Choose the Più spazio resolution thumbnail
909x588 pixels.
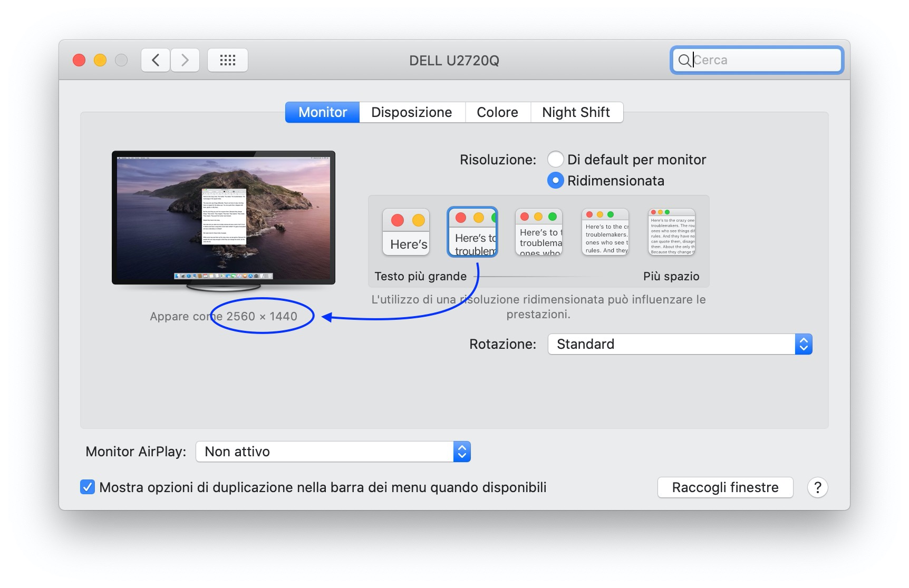(672, 232)
